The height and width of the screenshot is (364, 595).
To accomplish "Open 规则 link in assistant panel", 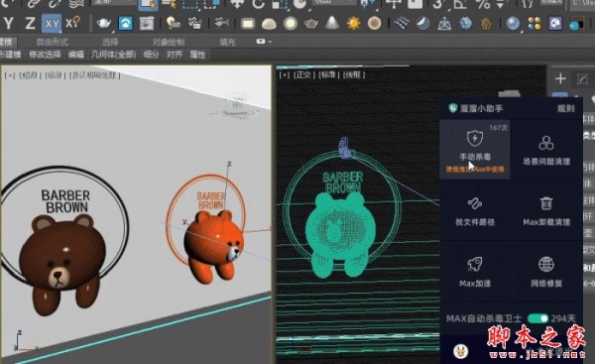I will (565, 108).
